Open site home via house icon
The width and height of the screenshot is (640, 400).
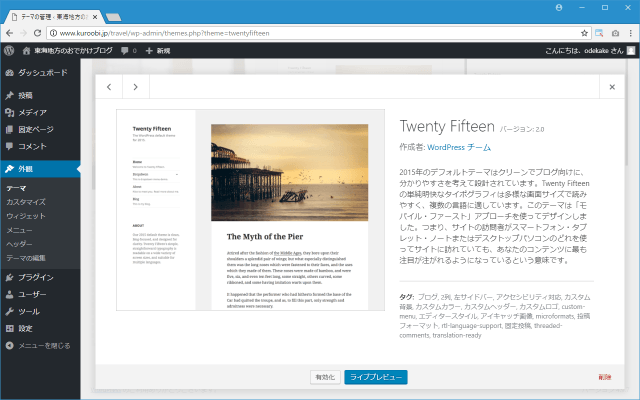(27, 51)
